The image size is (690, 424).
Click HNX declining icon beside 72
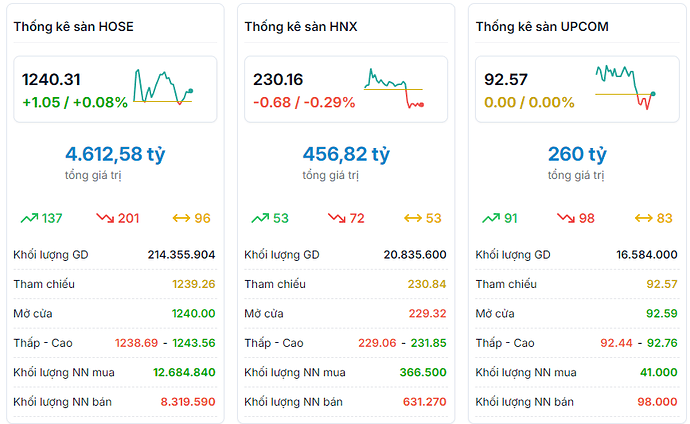337,218
